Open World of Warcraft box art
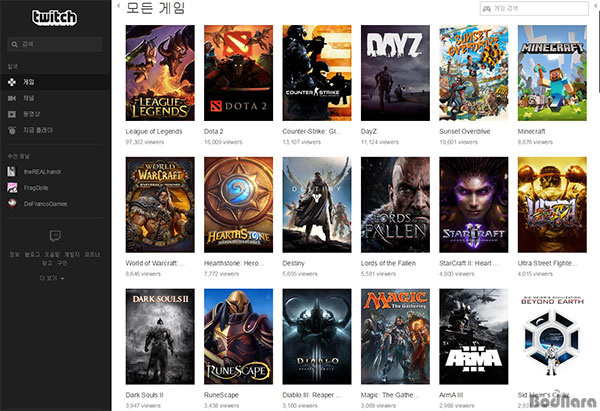The width and height of the screenshot is (600, 411). [x=160, y=204]
